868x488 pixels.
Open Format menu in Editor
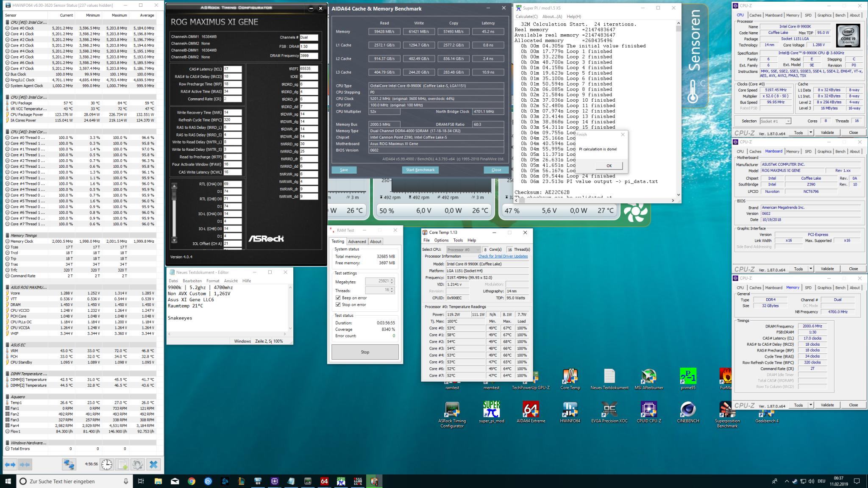pos(213,281)
